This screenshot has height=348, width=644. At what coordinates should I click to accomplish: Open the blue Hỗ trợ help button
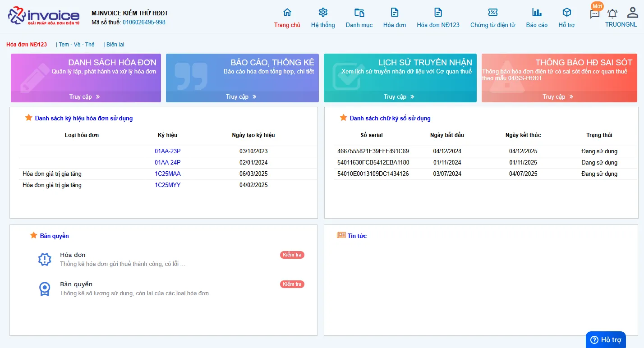pos(606,339)
